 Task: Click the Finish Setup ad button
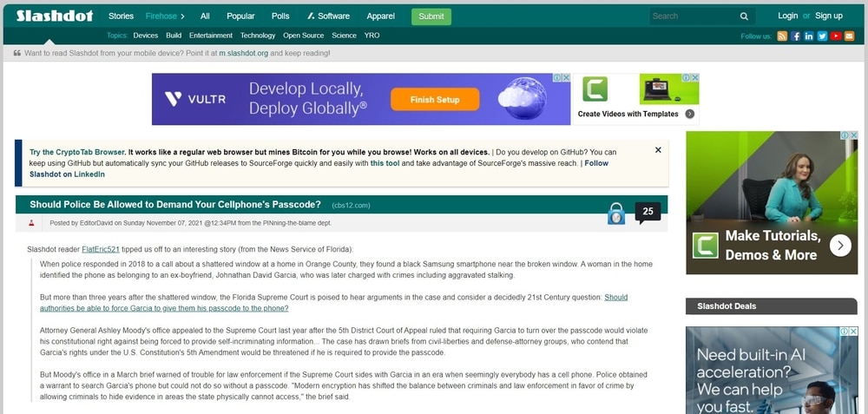435,100
